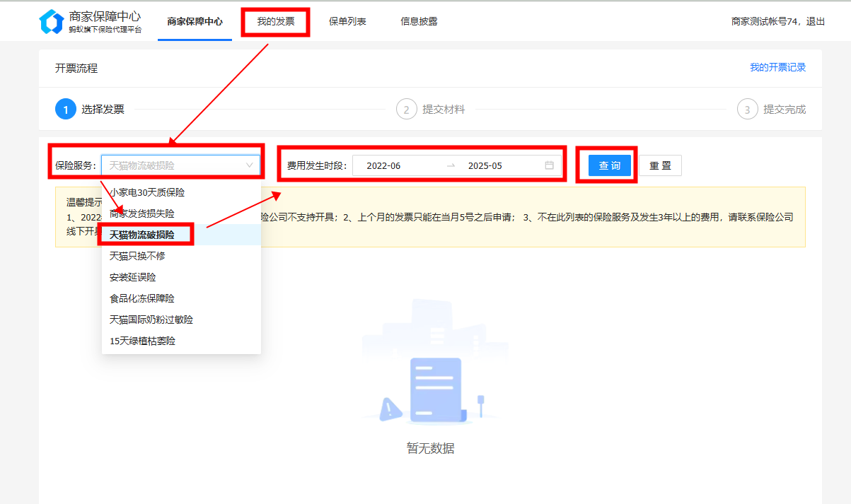851x504 pixels.
Task: Click the blue 商家保障中心 platform logo icon
Action: tap(50, 20)
